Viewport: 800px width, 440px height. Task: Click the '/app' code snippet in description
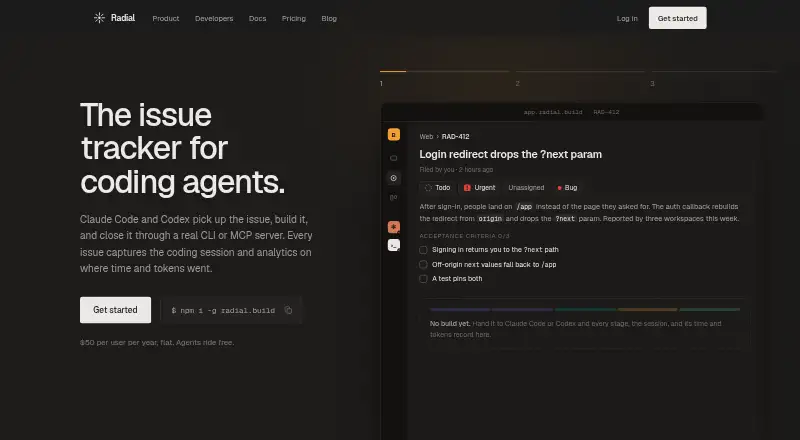(x=524, y=207)
